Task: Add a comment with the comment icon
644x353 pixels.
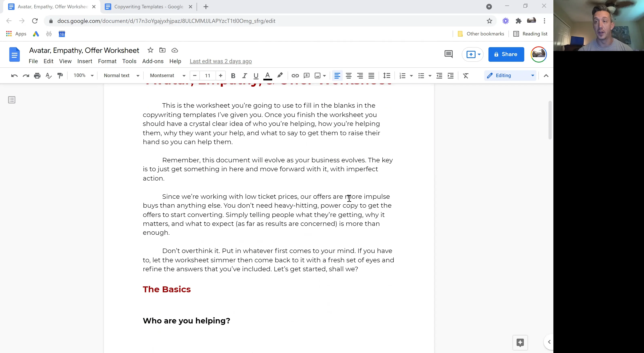Action: tap(306, 75)
